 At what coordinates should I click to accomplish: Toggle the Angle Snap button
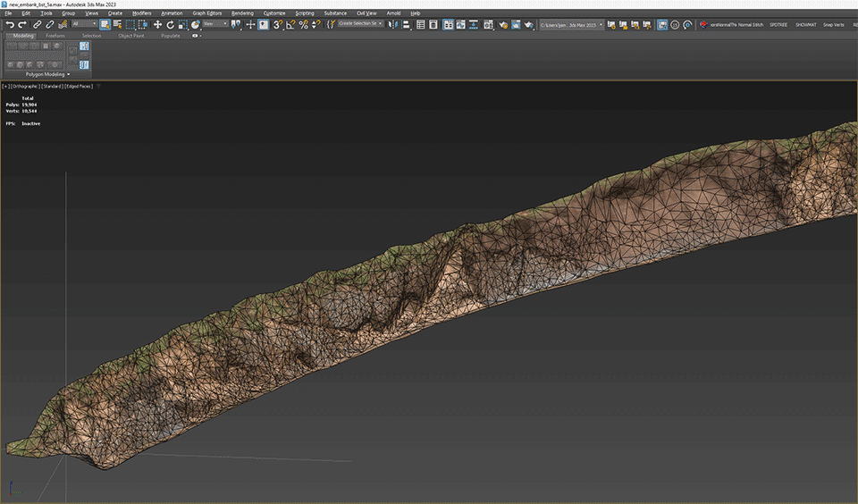pyautogui.click(x=290, y=25)
